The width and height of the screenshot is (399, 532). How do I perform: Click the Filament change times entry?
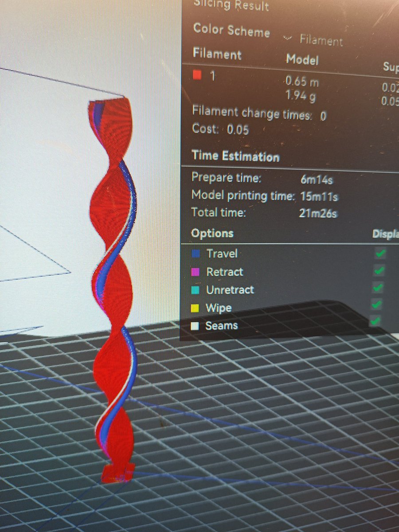[x=259, y=113]
